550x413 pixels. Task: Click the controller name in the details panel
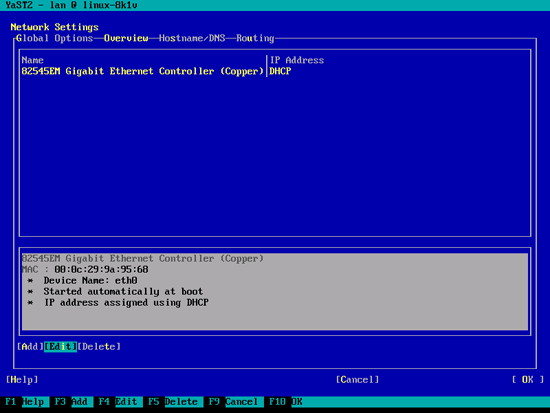click(x=142, y=259)
